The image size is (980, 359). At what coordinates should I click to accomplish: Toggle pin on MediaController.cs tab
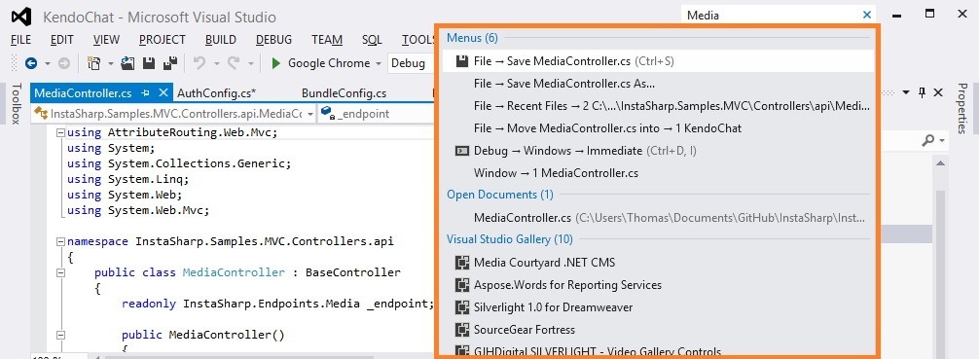click(x=146, y=93)
